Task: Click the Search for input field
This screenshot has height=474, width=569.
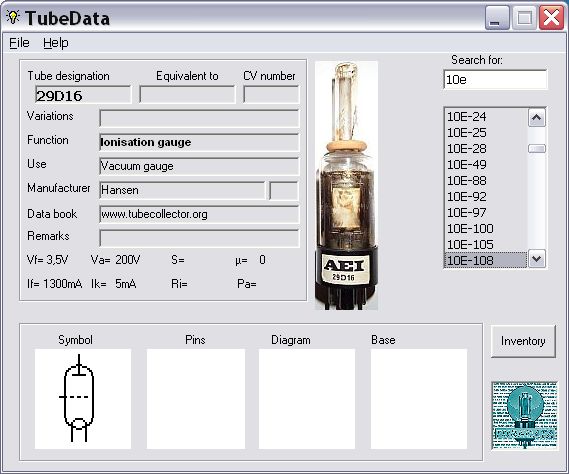Action: coord(495,79)
